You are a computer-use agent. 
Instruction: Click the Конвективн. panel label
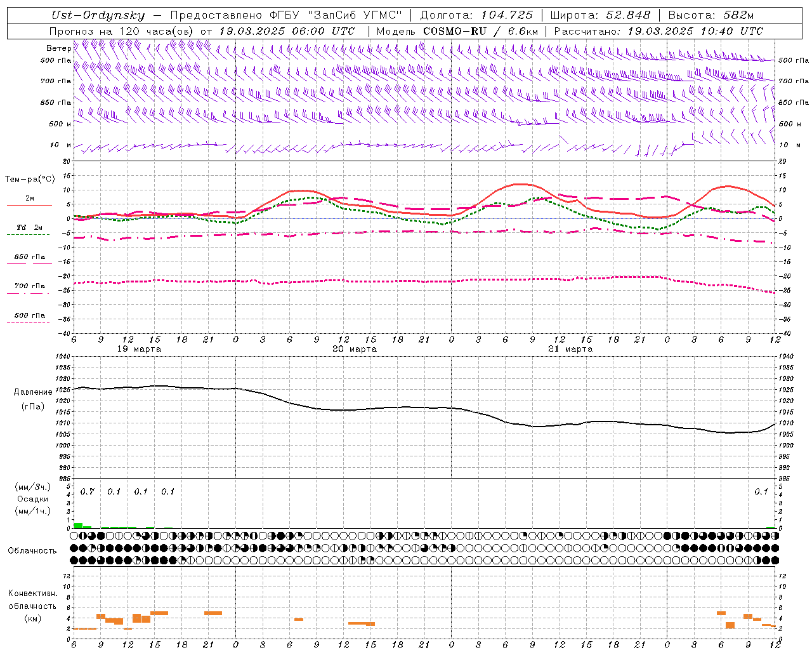pyautogui.click(x=32, y=594)
